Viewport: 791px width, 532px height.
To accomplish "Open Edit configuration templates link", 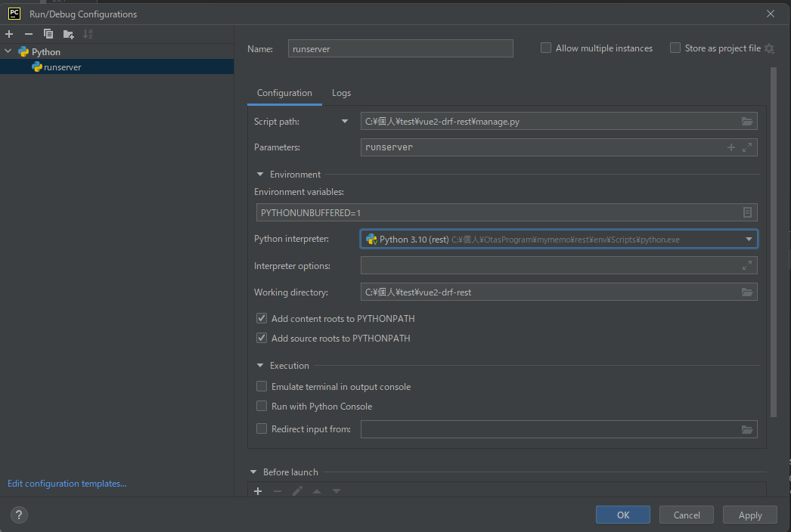I will pos(67,483).
